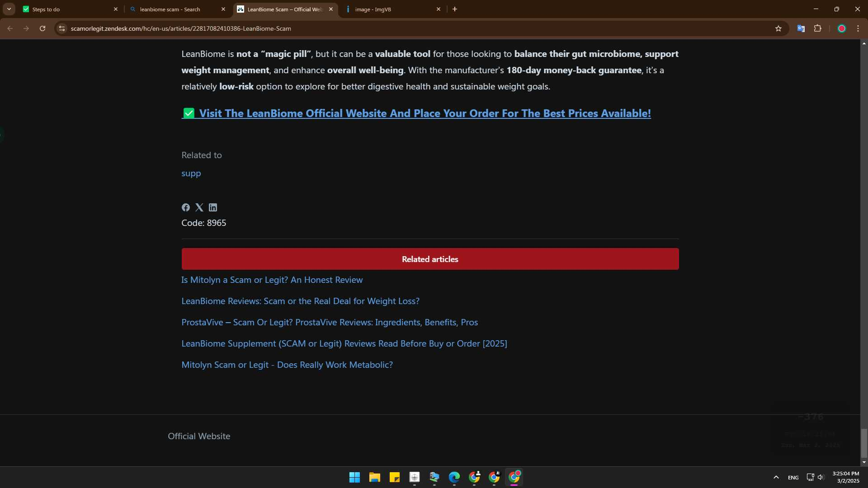The height and width of the screenshot is (488, 868).
Task: Open the volume control in tray
Action: tap(821, 477)
